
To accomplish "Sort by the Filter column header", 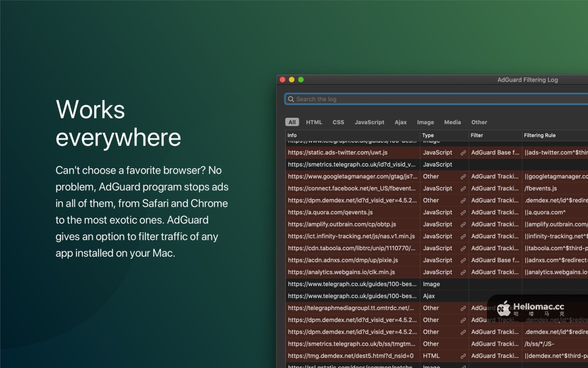I will 495,135.
